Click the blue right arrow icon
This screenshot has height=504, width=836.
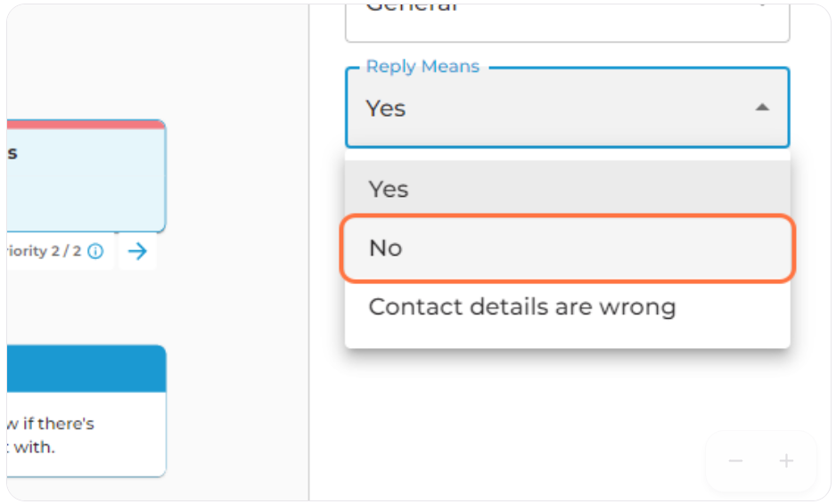pyautogui.click(x=137, y=251)
